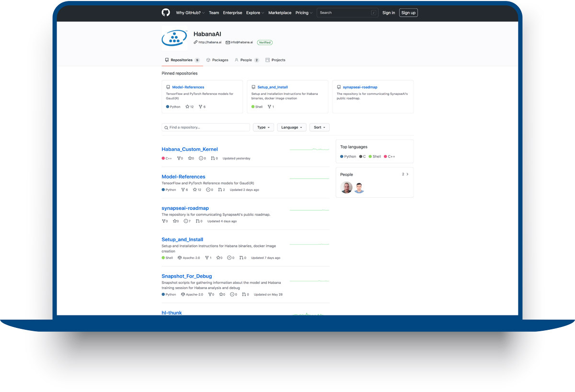Click the slash shortcut icon in Search

[x=373, y=13]
